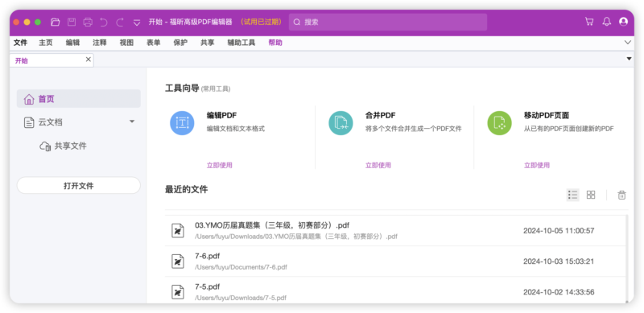This screenshot has width=644, height=313.
Task: Open the 表单 ribbon tab
Action: (x=153, y=43)
